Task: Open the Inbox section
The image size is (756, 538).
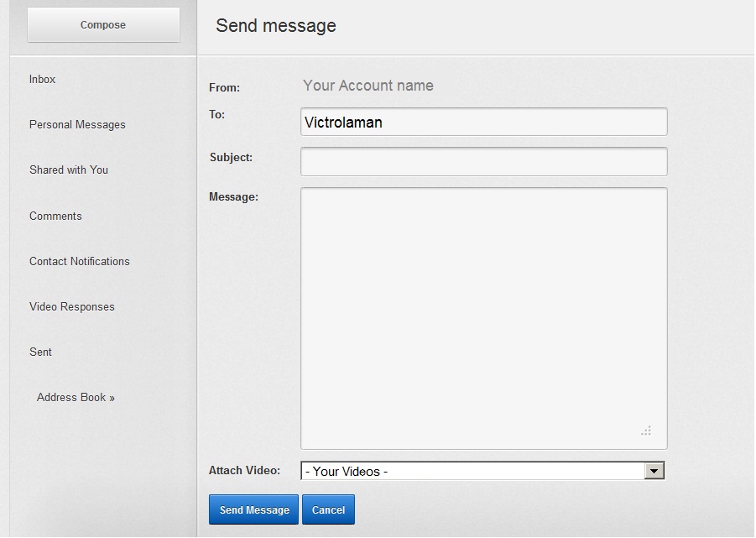Action: click(x=42, y=79)
